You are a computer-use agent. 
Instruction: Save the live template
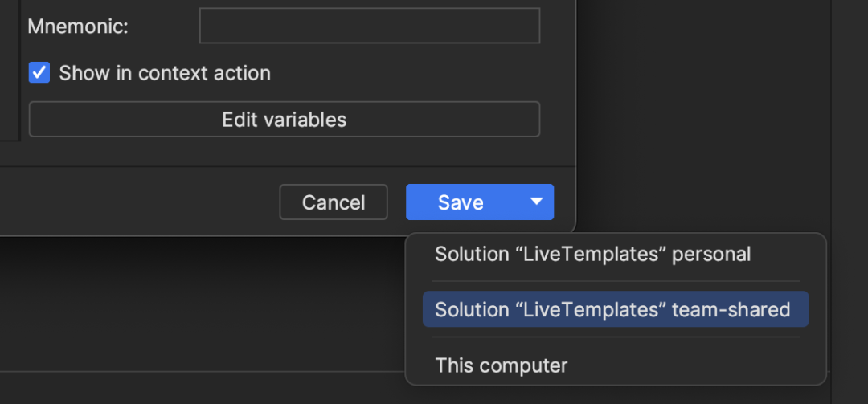coord(461,202)
